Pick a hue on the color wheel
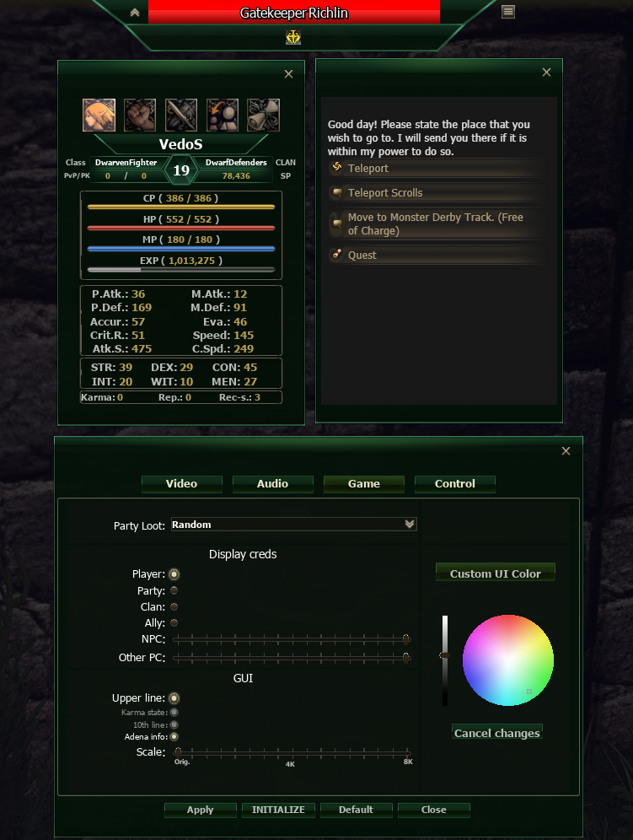This screenshot has height=840, width=633. click(507, 660)
